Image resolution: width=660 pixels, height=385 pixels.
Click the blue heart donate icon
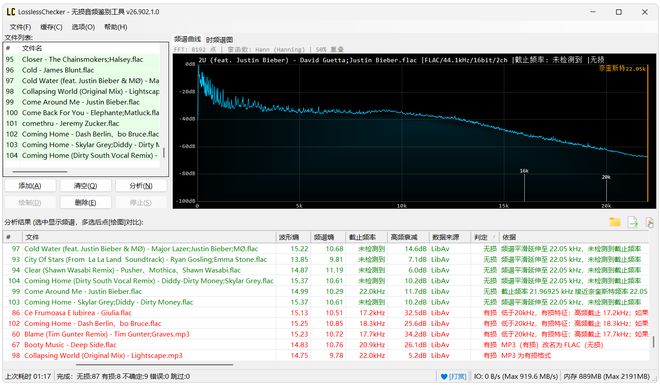[444, 376]
